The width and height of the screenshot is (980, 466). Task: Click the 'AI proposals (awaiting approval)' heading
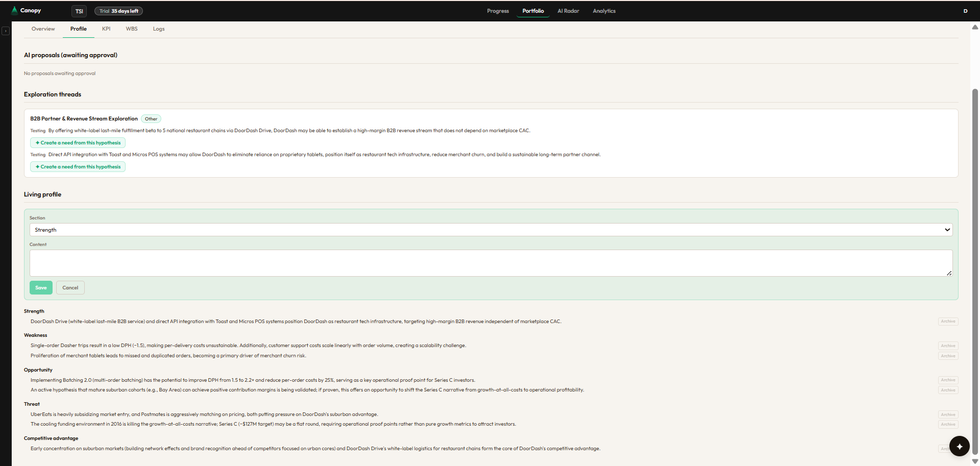70,55
